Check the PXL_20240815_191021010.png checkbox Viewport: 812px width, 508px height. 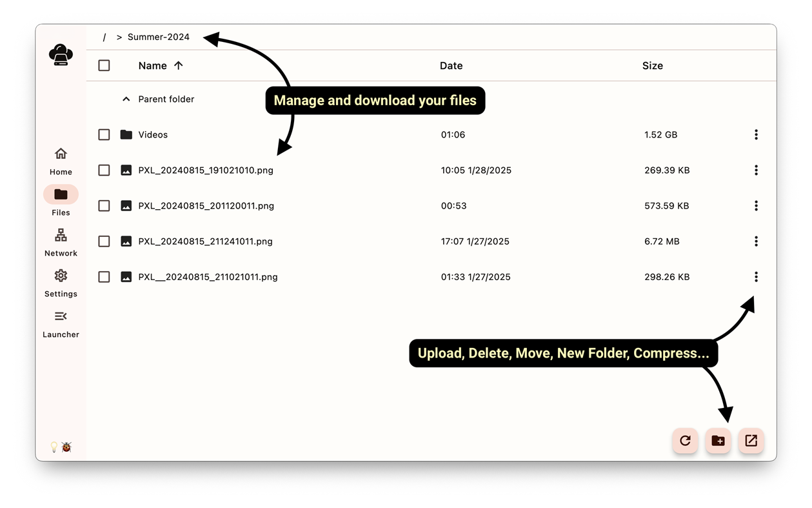[x=104, y=170]
